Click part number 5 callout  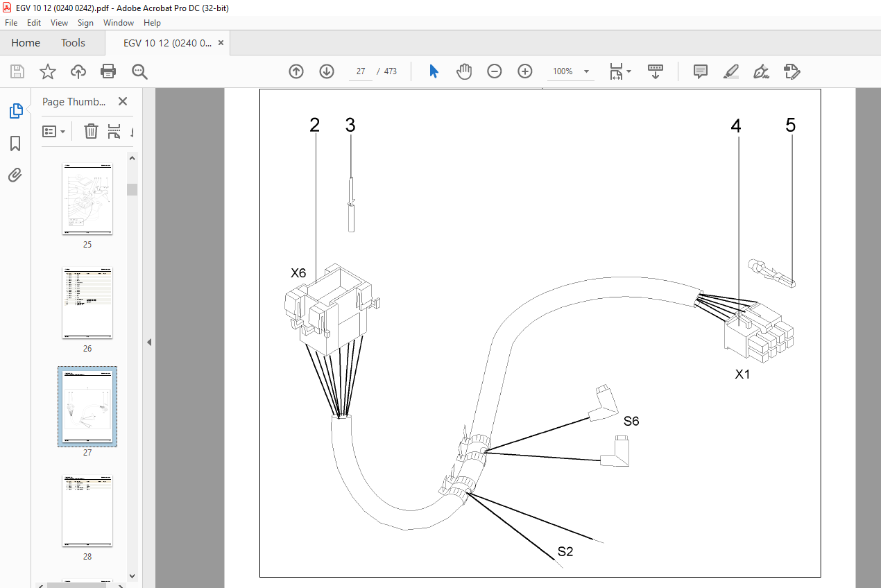click(791, 126)
